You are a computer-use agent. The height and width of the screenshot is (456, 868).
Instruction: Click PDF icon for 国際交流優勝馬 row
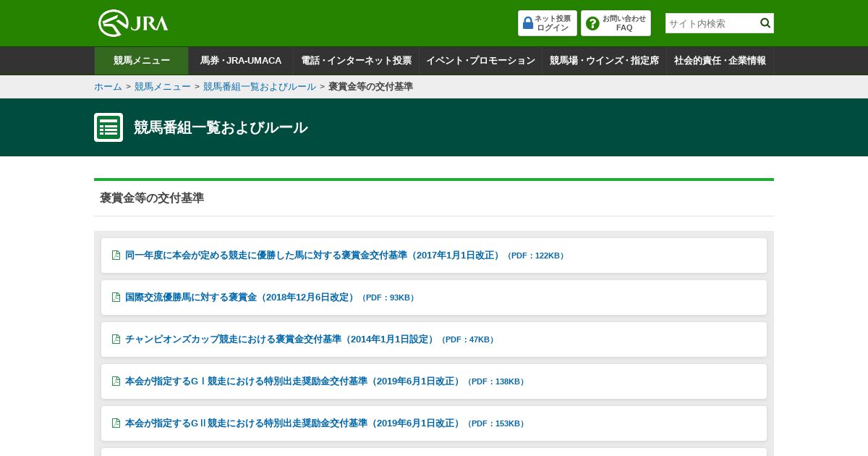click(116, 297)
